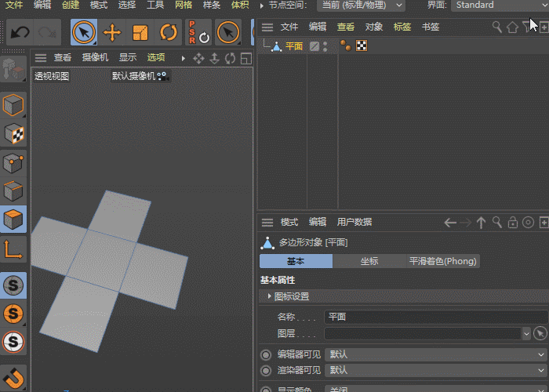
Task: Click the Phong tag on 平面
Action: [346, 45]
